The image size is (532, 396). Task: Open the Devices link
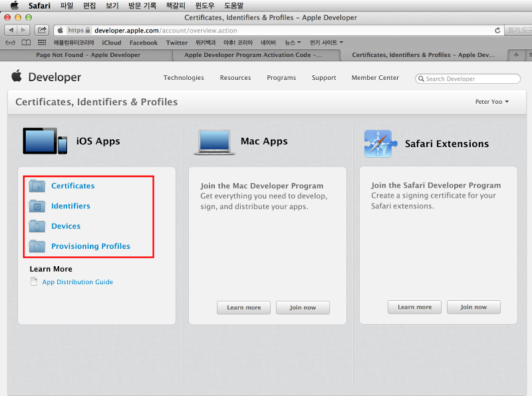66,226
